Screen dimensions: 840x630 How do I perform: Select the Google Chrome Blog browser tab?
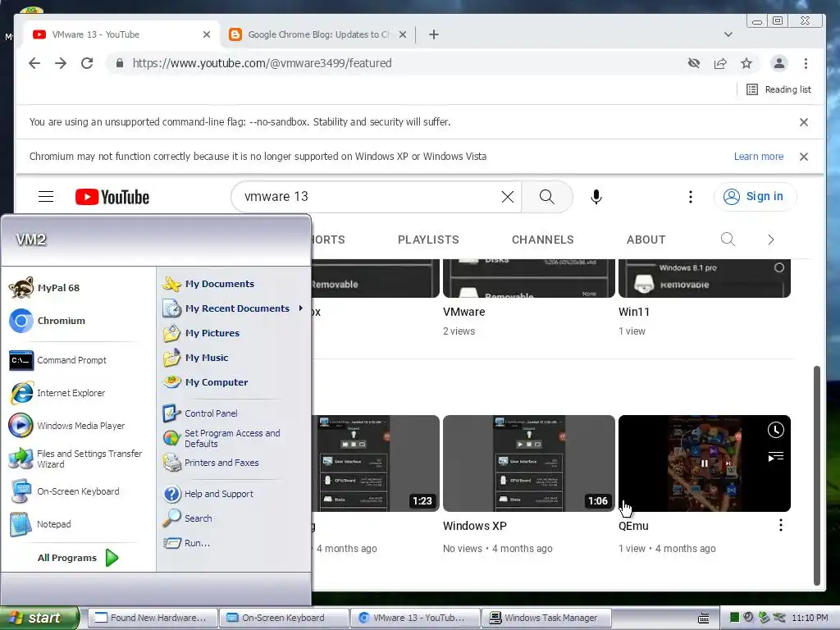pyautogui.click(x=318, y=34)
